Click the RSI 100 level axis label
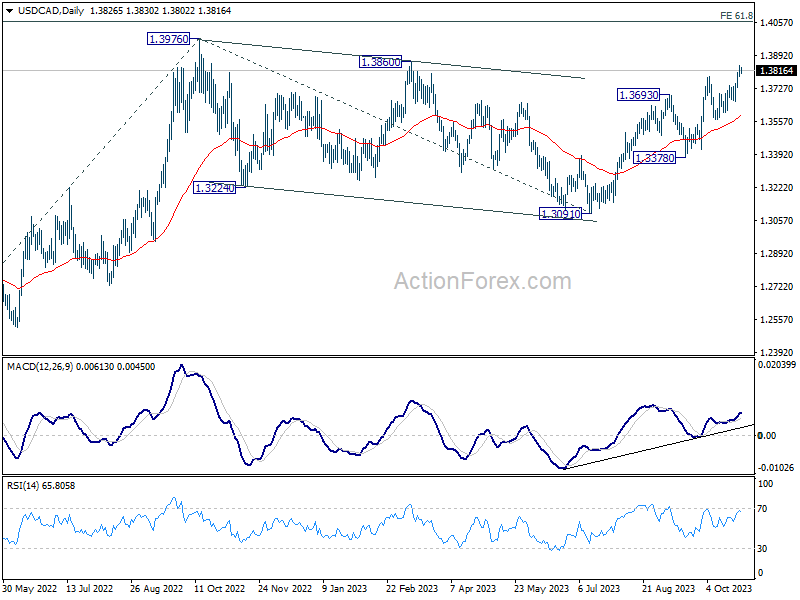 click(765, 484)
